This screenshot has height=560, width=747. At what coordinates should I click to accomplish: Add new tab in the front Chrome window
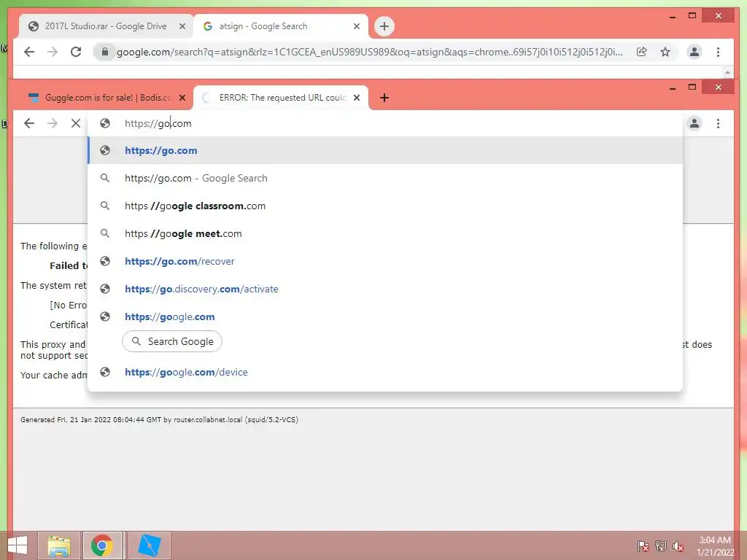tap(384, 98)
